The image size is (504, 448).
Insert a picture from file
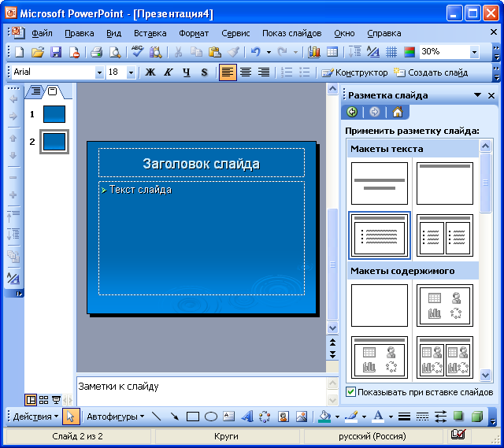pyautogui.click(x=302, y=417)
